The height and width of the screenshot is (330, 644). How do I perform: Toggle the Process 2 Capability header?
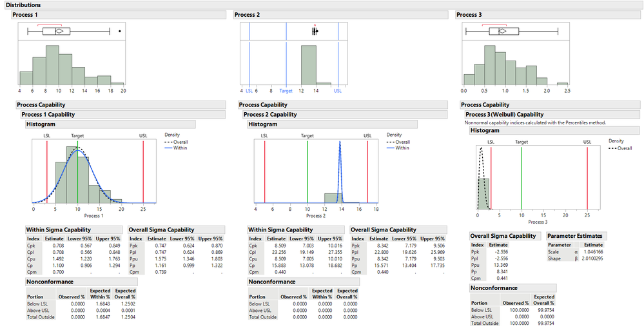pos(345,115)
